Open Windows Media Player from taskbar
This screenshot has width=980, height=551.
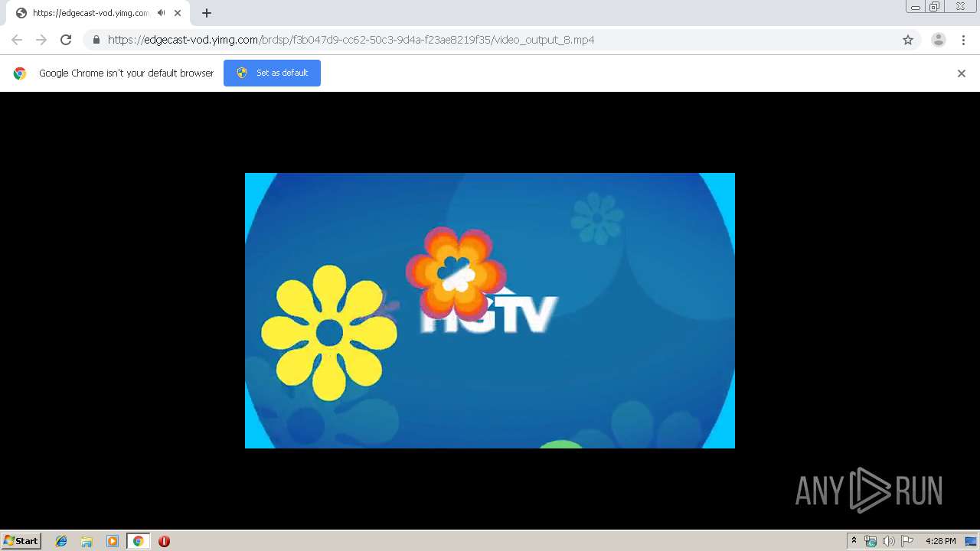pos(113,541)
